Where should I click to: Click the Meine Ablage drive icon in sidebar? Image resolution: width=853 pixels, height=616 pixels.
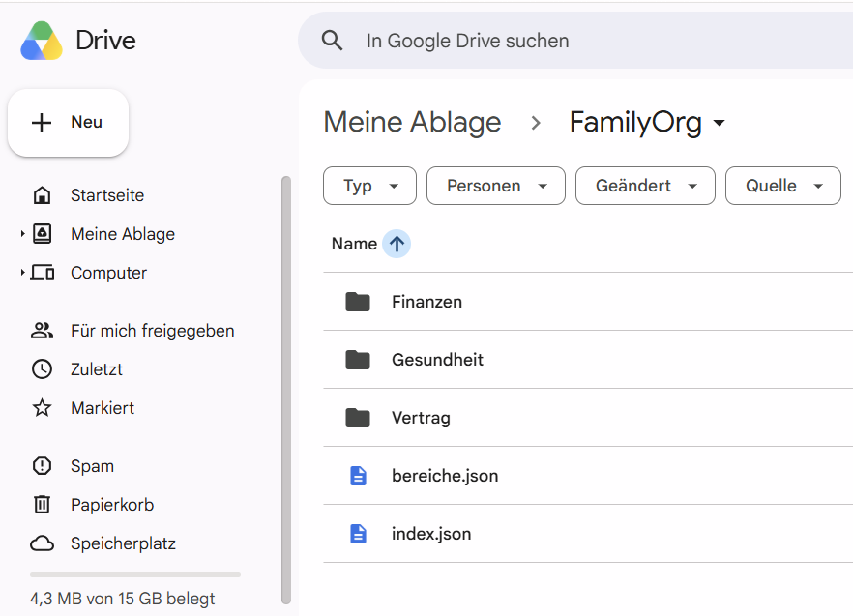coord(42,234)
